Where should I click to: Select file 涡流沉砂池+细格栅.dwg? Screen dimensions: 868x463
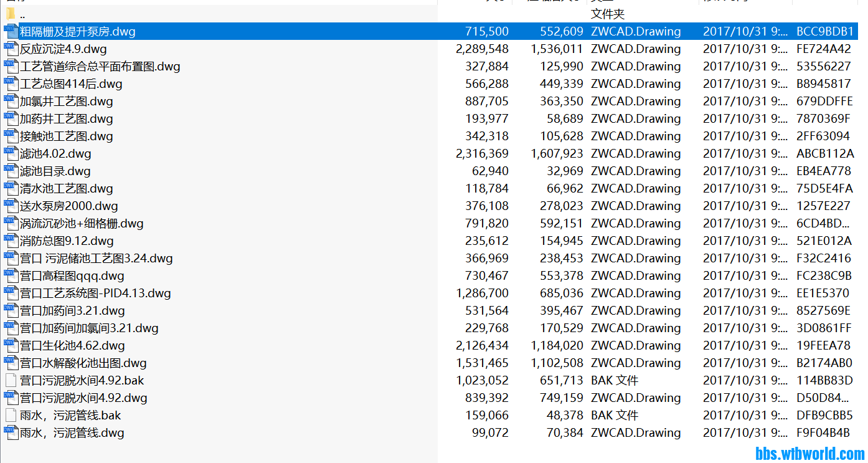click(82, 223)
